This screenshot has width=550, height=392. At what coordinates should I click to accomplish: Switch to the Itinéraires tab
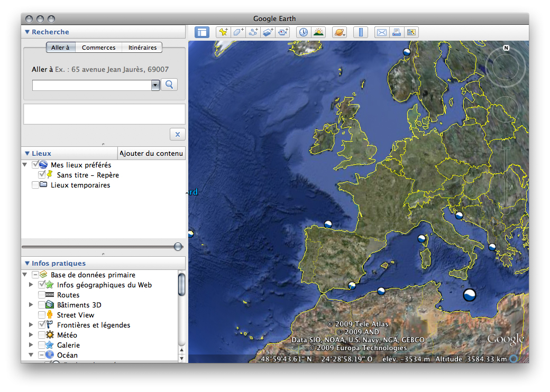[x=142, y=48]
